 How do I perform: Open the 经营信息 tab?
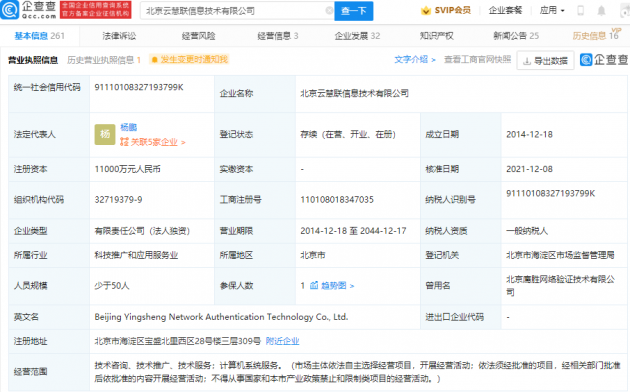click(278, 36)
